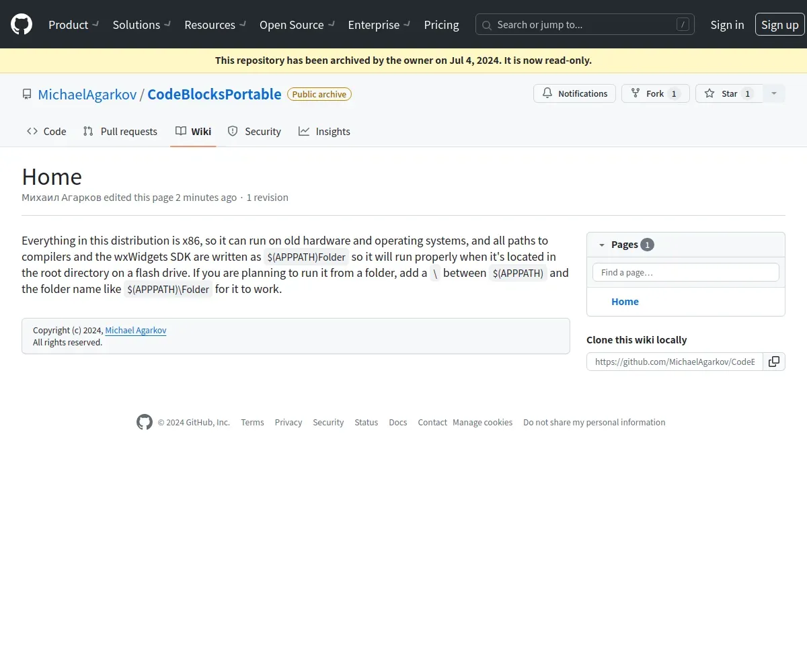Open the Michael Agarkov copyright link
The image size is (807, 672).
136,331
